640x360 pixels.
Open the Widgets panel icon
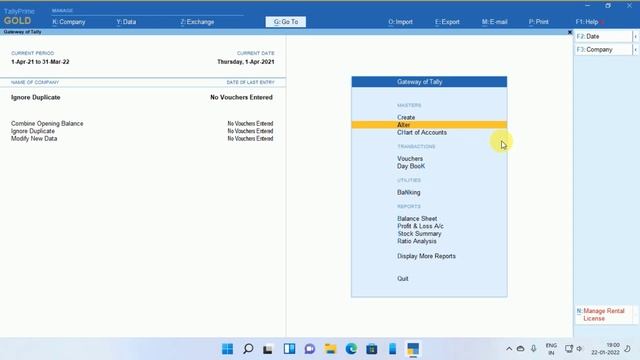289,349
